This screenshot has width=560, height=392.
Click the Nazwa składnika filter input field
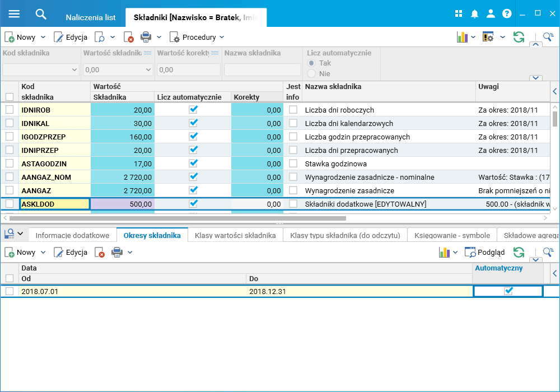coord(263,70)
